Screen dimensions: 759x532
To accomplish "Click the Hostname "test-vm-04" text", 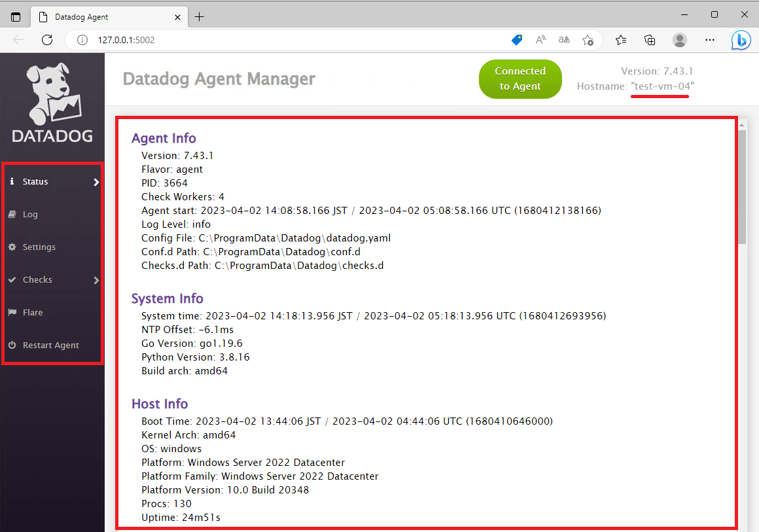I will (635, 86).
